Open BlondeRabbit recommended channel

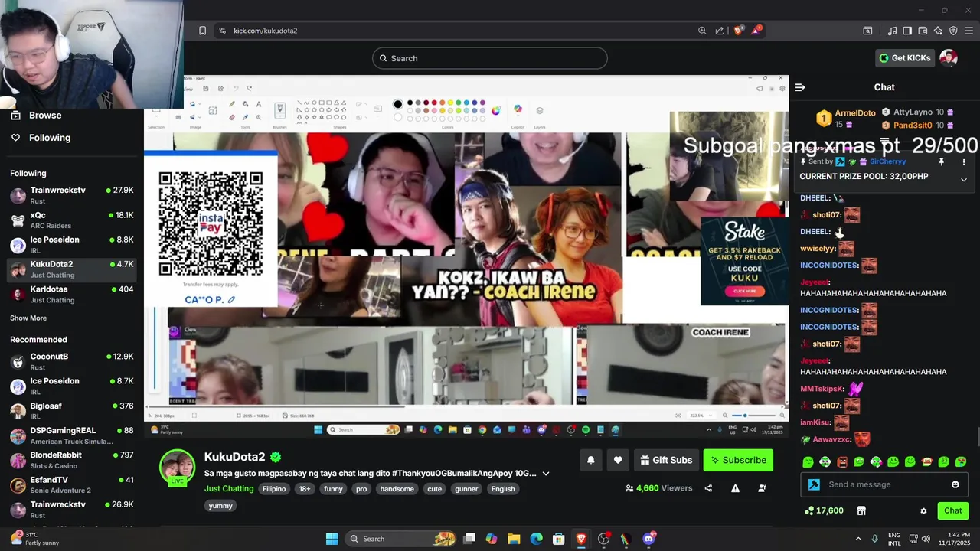72,460
